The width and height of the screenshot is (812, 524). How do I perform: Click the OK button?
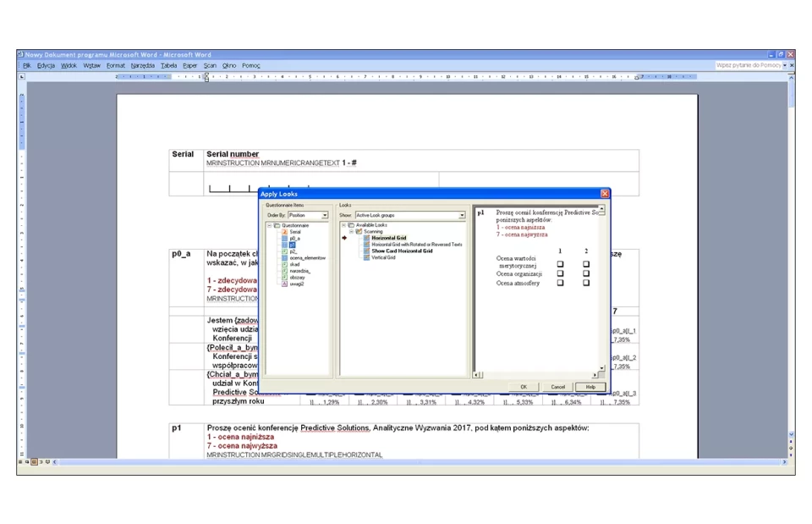point(524,386)
